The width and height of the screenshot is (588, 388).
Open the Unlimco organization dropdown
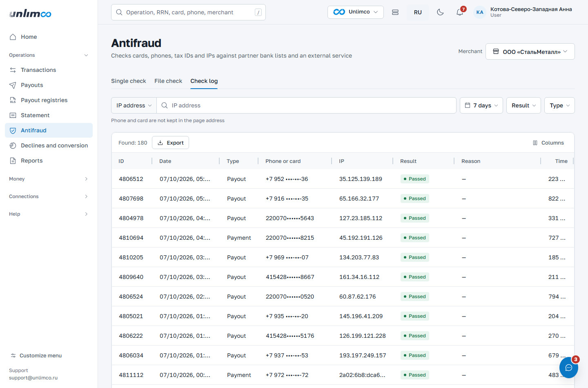[x=355, y=12]
